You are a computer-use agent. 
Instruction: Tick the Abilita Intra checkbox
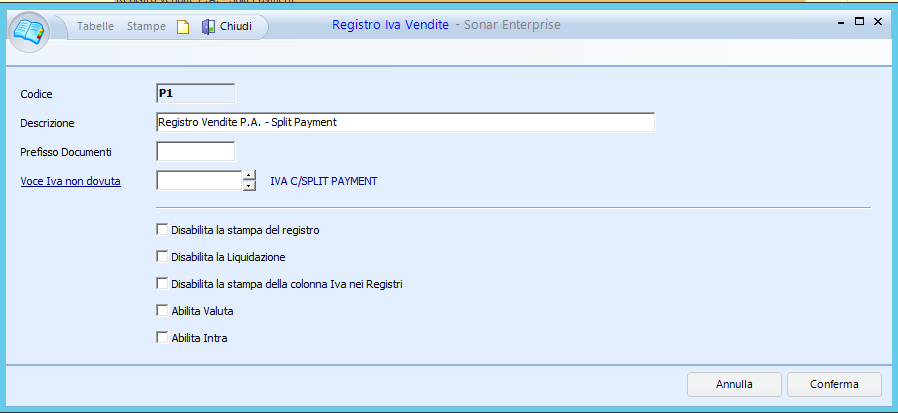162,338
